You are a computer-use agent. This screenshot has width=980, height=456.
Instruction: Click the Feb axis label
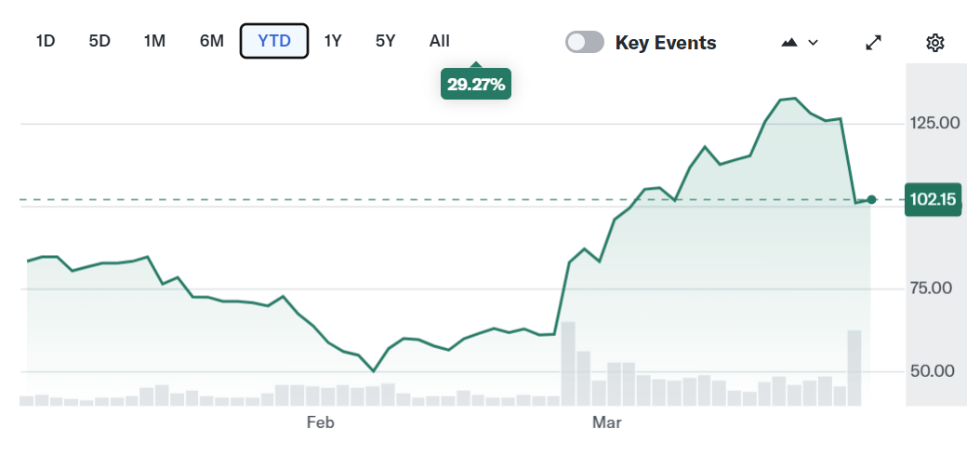(320, 423)
